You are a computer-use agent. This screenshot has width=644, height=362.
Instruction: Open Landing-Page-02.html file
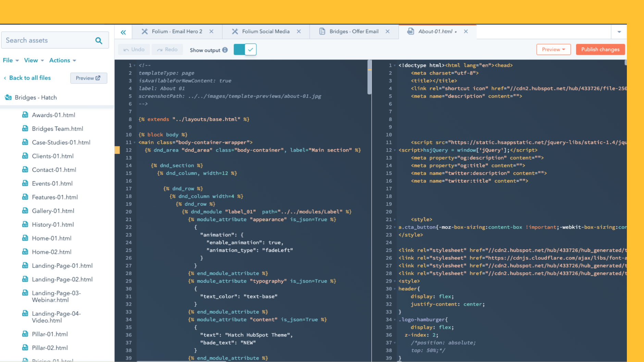pos(62,279)
